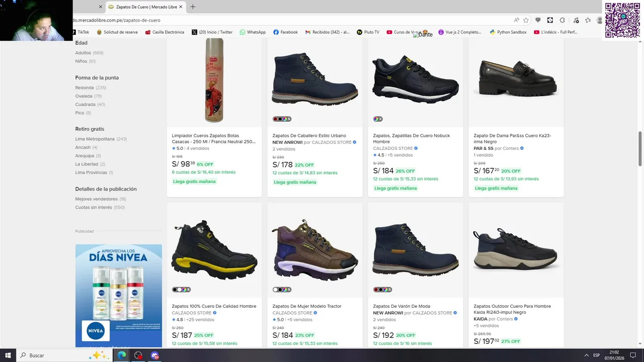The image size is (644, 362).
Task: Click the yellow-soled Caterpillar boot thumbnail
Action: [x=214, y=250]
